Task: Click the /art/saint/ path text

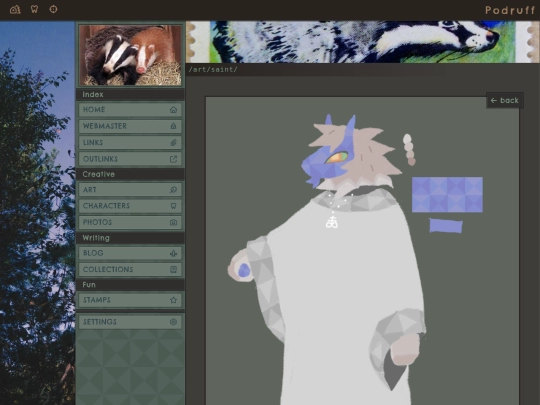Action: click(213, 70)
